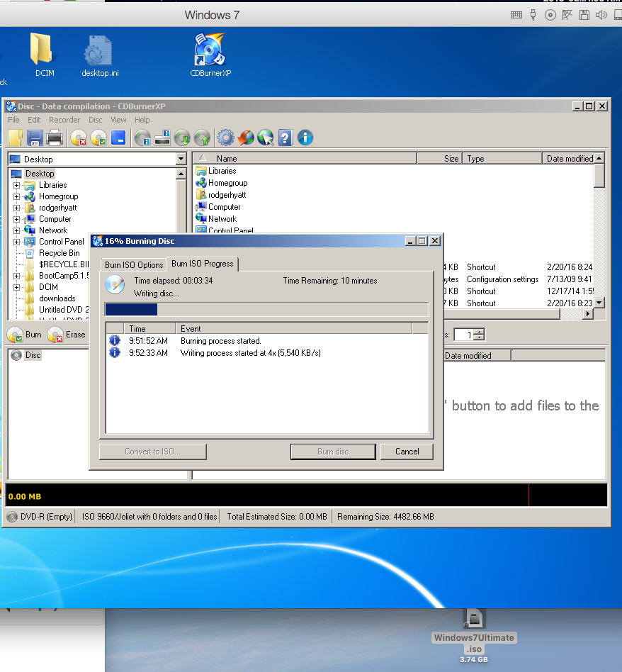
Task: Open the Recorder menu
Action: [64, 120]
